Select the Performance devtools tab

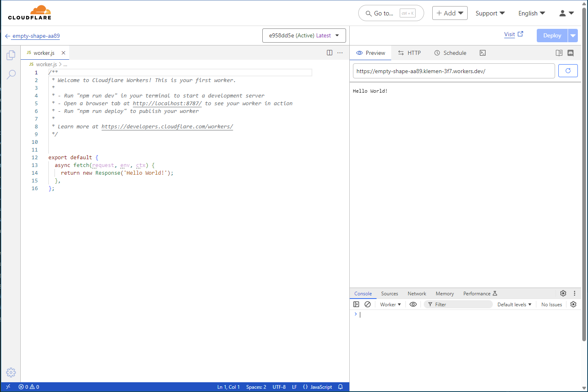point(480,293)
